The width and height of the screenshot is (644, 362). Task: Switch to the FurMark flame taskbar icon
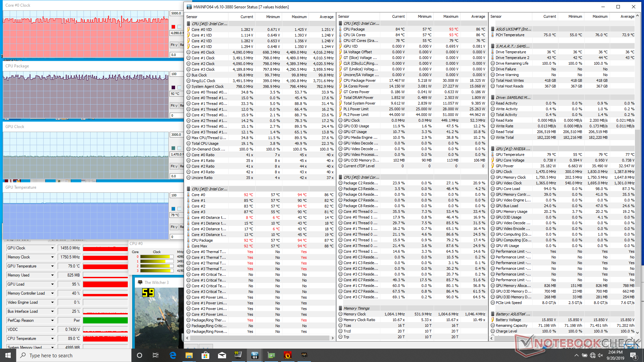[287, 355]
